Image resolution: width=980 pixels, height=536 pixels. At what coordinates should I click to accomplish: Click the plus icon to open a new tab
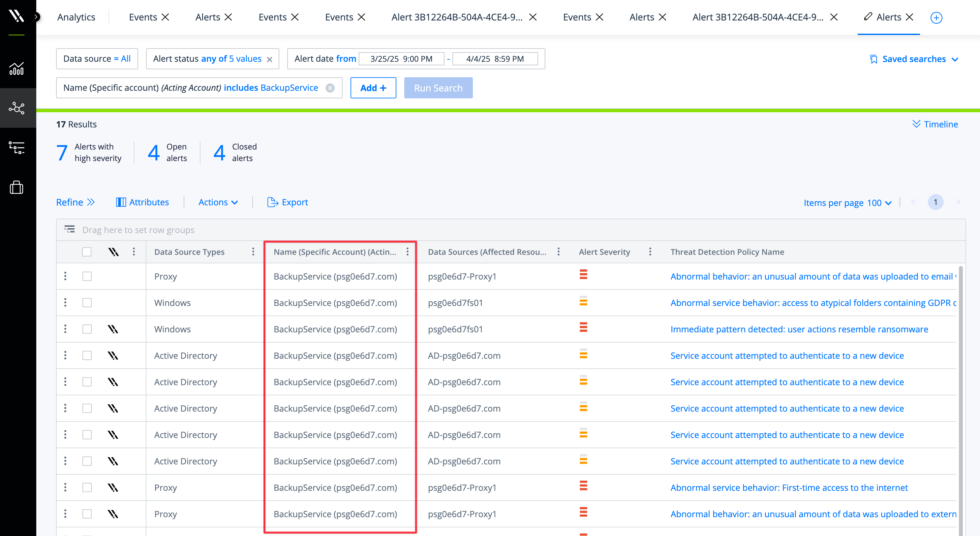coord(936,17)
